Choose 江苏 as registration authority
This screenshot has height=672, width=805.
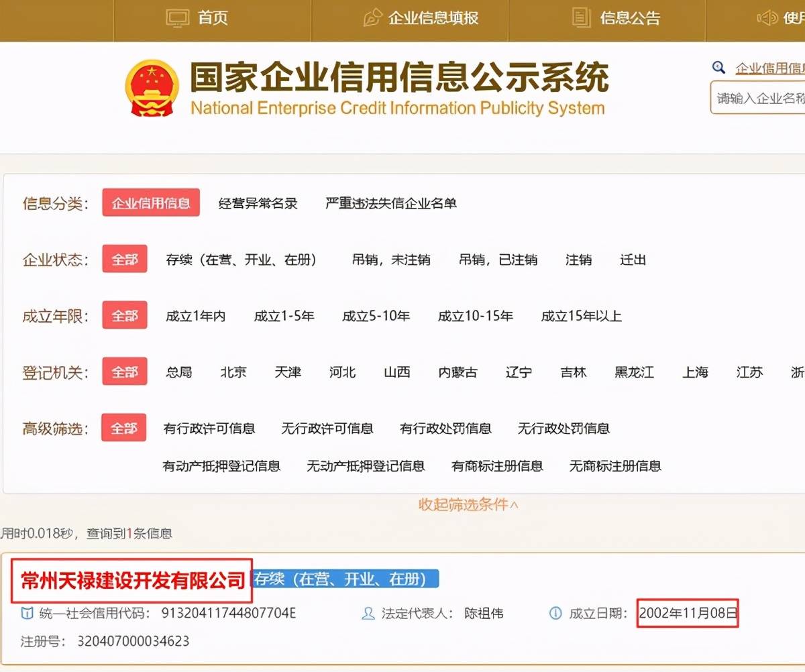point(749,372)
